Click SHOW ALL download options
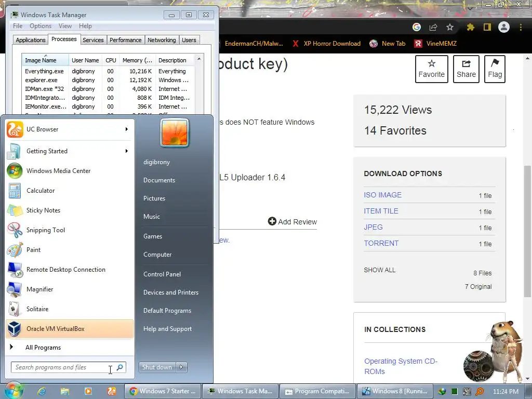Viewport: 532px width, 399px height. [x=380, y=270]
